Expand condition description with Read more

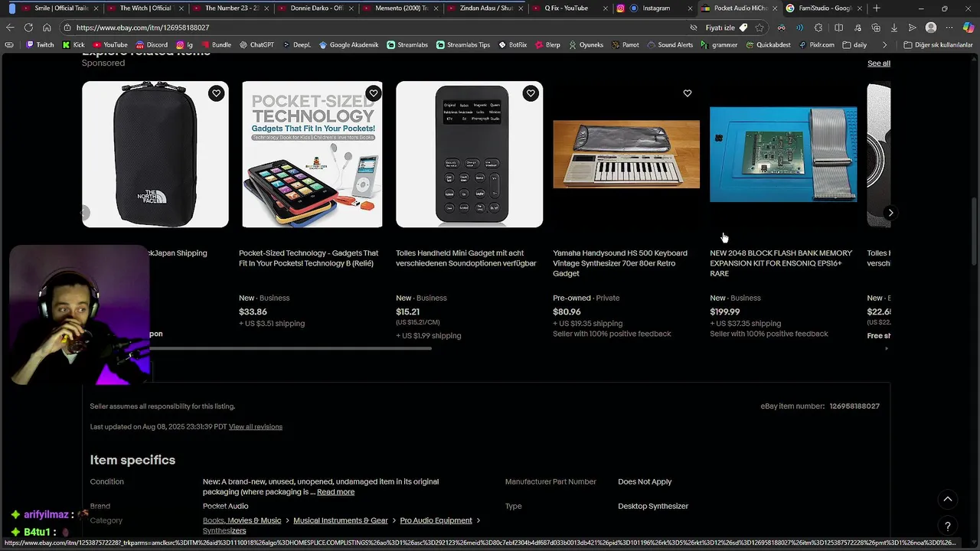(335, 492)
